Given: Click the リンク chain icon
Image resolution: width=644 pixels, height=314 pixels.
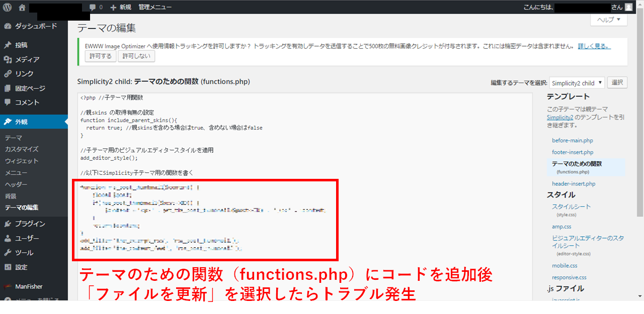Looking at the screenshot, I should (8, 74).
